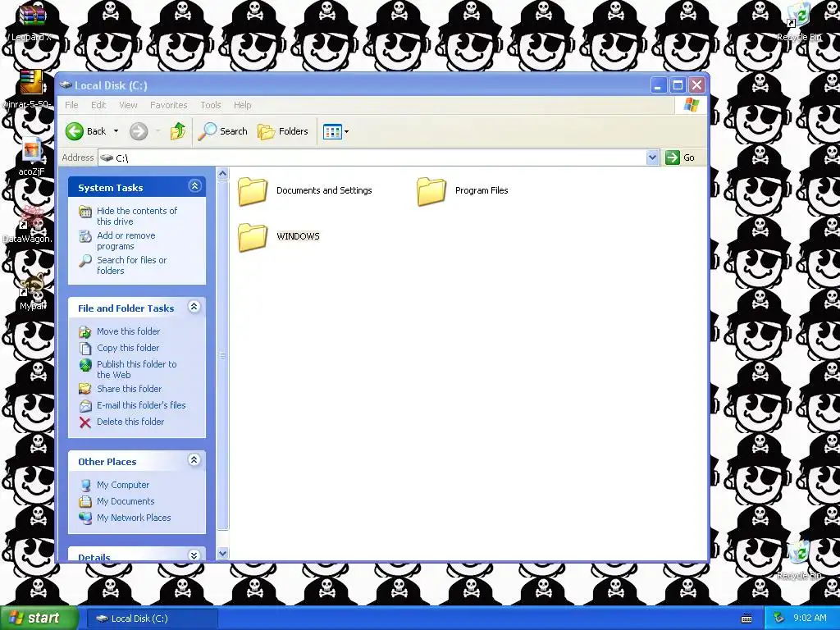Collapse the File and Folder Tasks panel

194,307
